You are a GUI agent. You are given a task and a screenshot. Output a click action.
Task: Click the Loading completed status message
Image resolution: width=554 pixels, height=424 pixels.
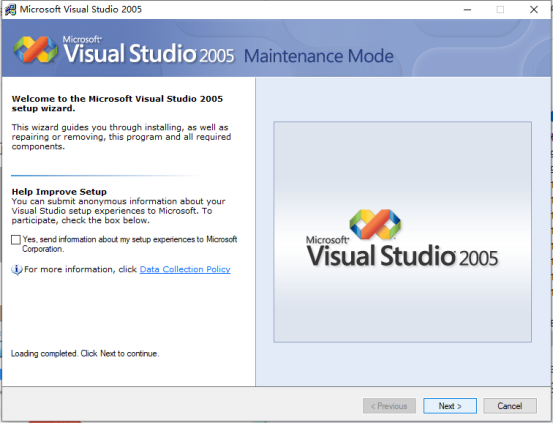pos(85,353)
